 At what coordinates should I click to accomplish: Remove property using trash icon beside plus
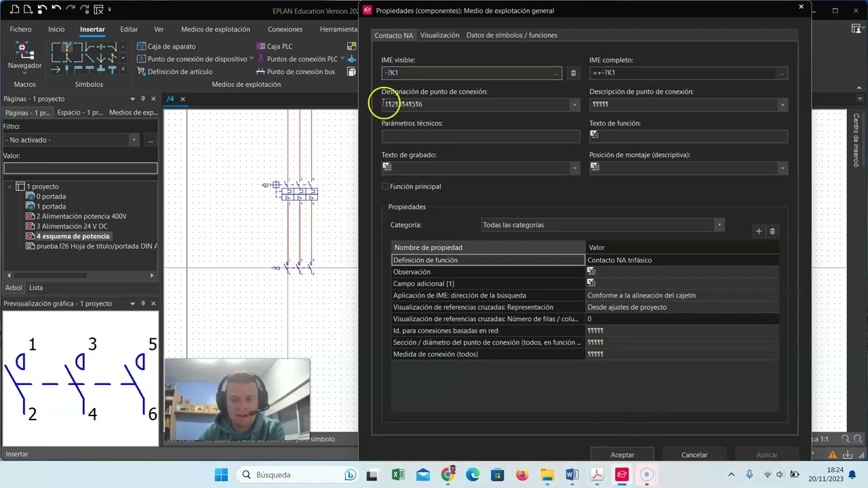pos(772,231)
